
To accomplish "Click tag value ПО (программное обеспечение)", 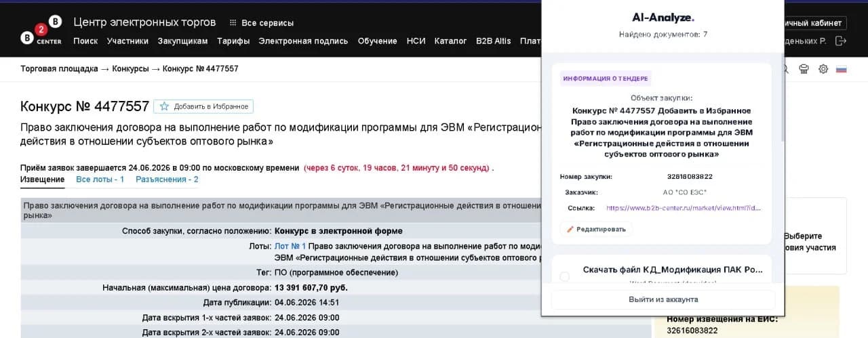I will (x=336, y=272).
